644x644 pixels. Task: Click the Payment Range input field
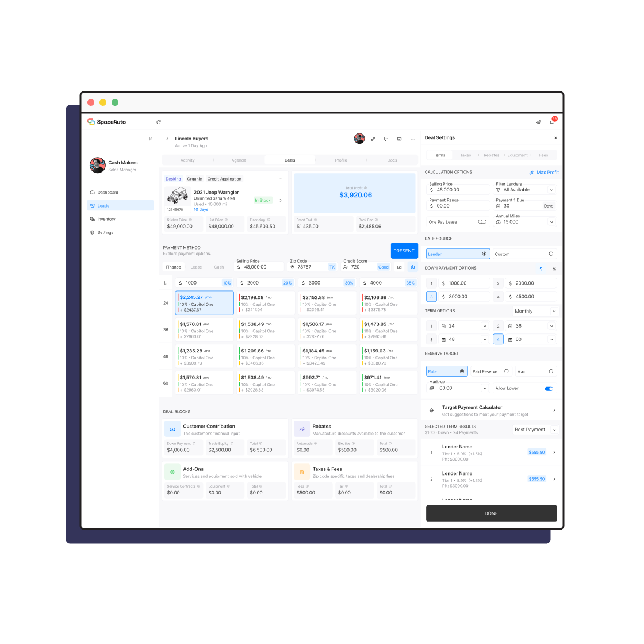458,205
